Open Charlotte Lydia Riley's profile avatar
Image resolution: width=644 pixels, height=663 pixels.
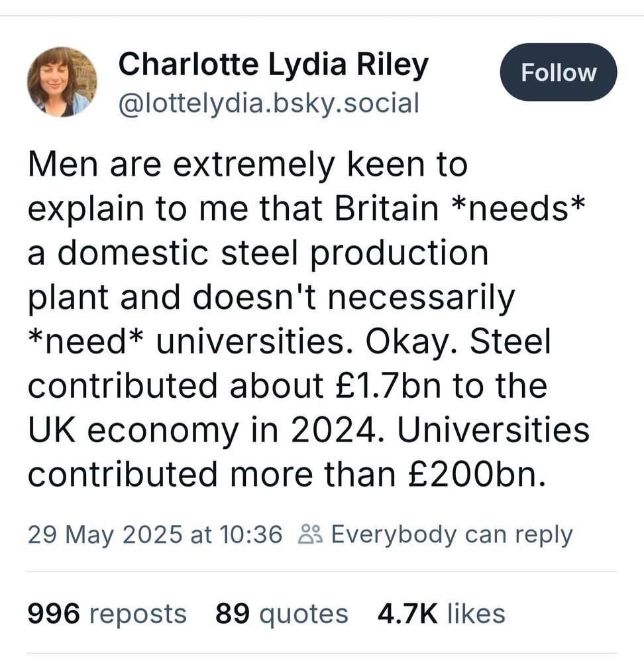62,82
